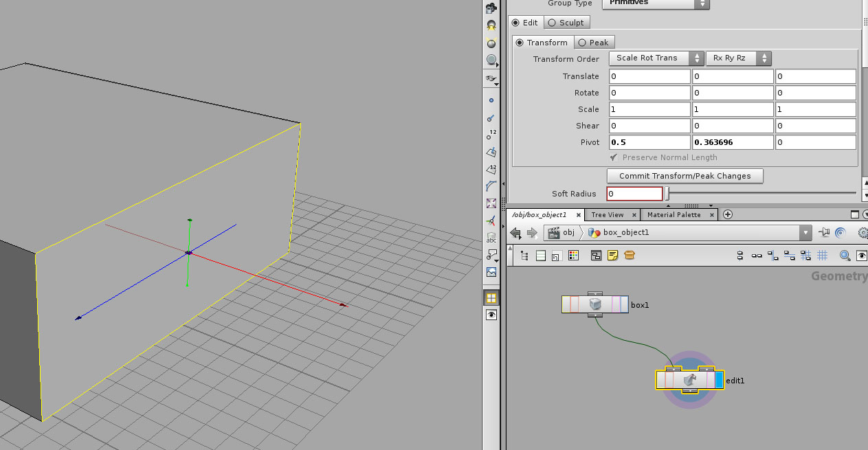Select the Peak radio option
This screenshot has height=450, width=868.
pyautogui.click(x=594, y=43)
